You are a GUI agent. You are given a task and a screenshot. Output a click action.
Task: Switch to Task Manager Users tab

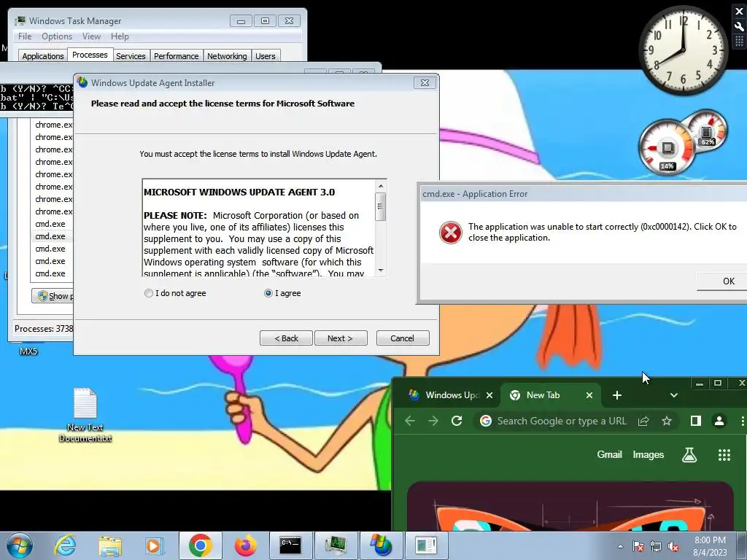pos(265,56)
